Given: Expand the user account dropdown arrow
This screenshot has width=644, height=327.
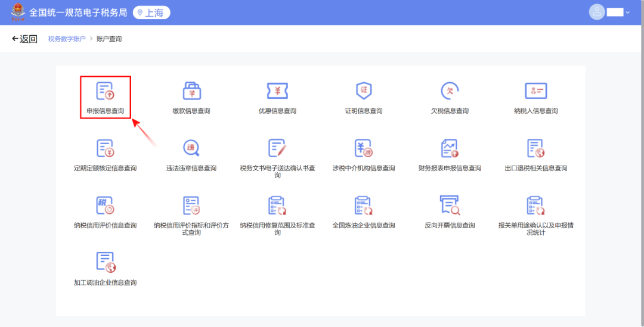Looking at the screenshot, I should (627, 13).
